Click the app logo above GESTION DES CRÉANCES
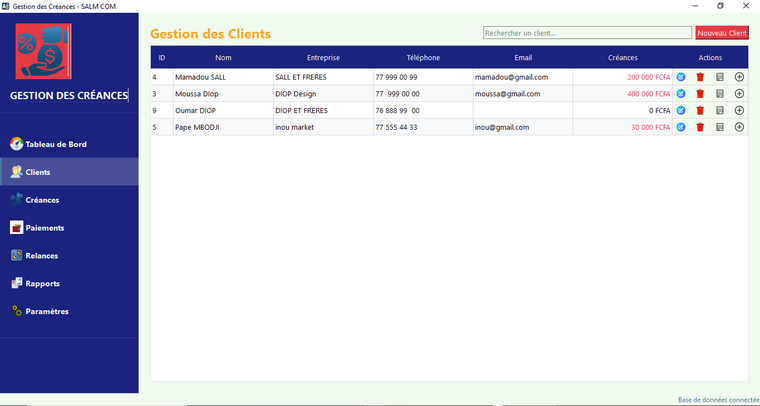The image size is (760, 406). [43, 53]
